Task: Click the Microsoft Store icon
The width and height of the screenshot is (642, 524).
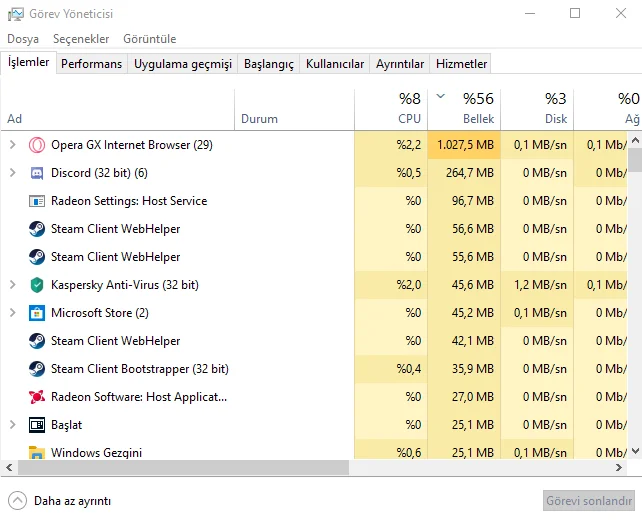Action: tap(37, 313)
